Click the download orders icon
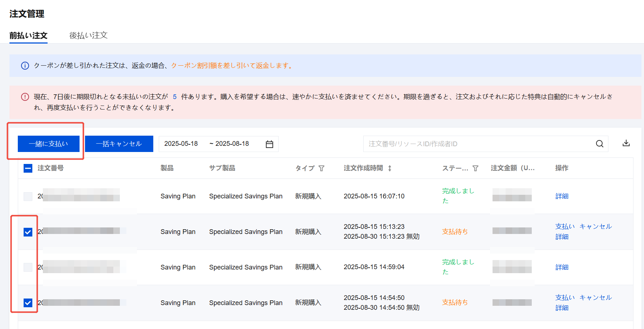644x329 pixels. point(626,143)
